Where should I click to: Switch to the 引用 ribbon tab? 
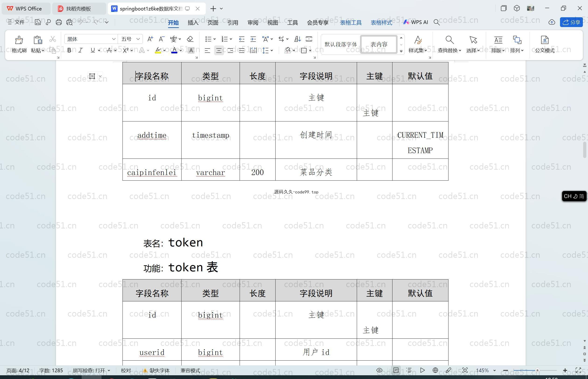tap(233, 23)
